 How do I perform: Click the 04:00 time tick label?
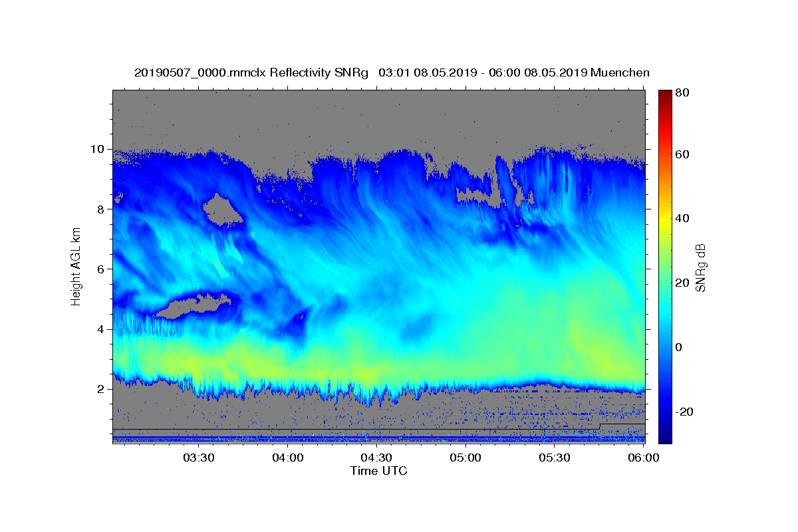click(287, 458)
